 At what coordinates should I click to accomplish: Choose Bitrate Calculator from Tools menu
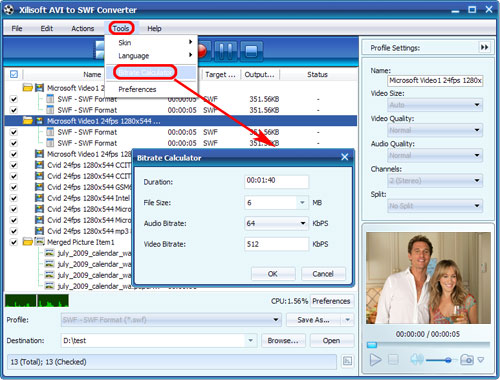pyautogui.click(x=152, y=72)
